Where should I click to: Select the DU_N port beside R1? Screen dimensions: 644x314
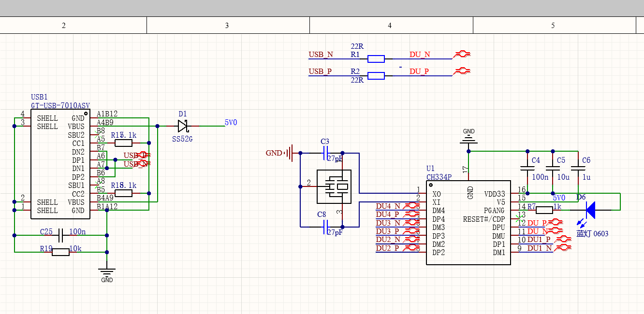click(x=462, y=55)
